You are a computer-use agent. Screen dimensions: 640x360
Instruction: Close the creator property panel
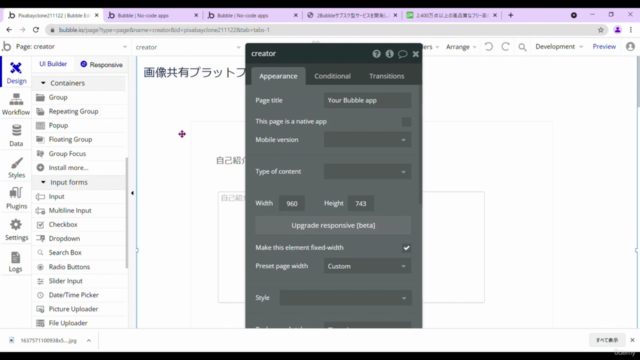[416, 54]
